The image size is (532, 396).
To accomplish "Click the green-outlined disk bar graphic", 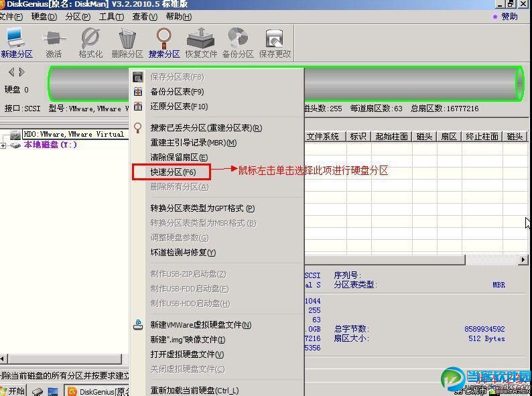I will click(285, 84).
